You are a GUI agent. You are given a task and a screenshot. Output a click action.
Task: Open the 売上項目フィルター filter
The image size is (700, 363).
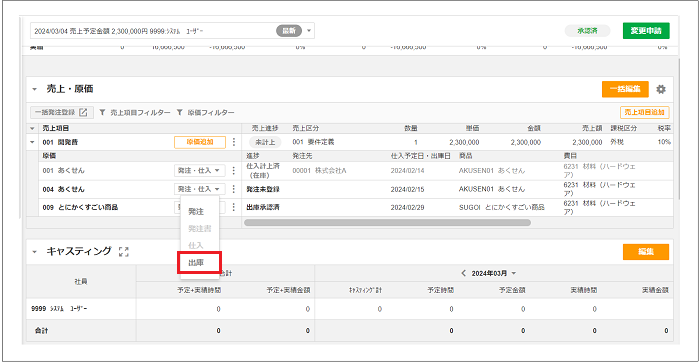pos(134,113)
